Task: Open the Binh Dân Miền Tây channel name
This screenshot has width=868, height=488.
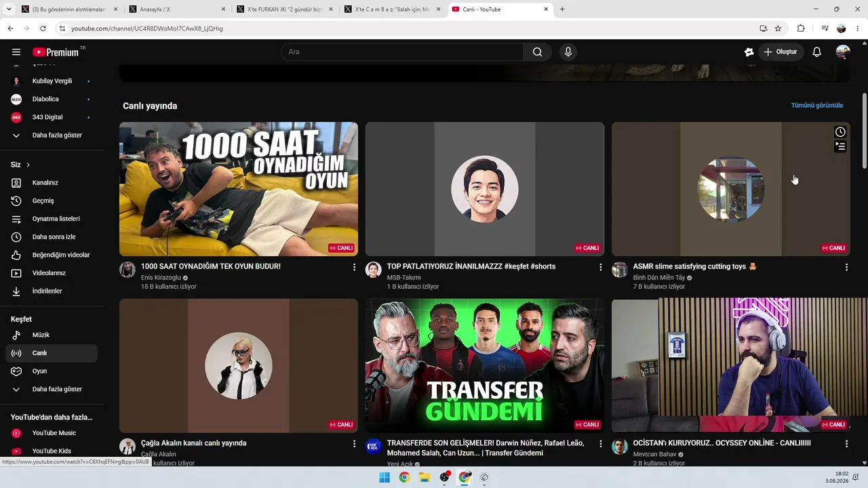Action: pyautogui.click(x=659, y=278)
